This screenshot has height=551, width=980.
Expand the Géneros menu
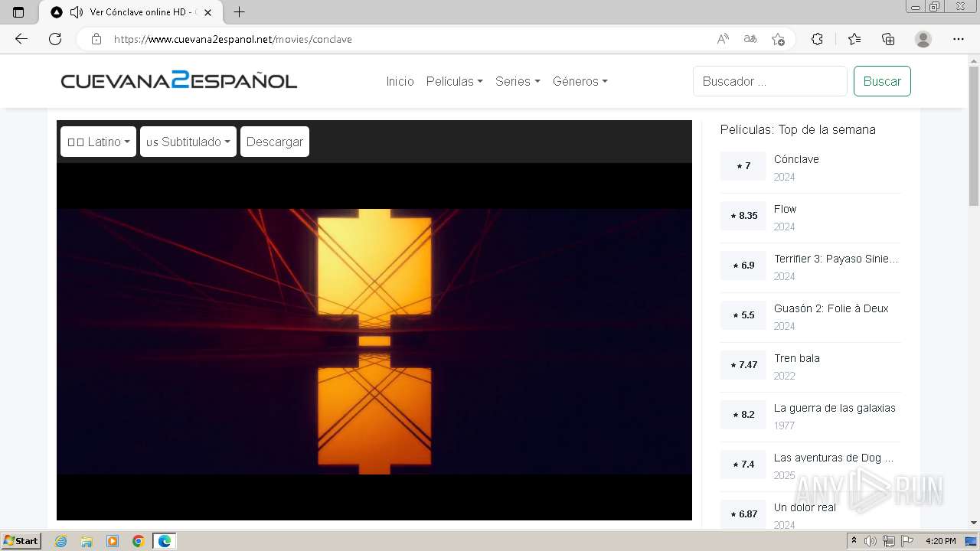(x=580, y=81)
